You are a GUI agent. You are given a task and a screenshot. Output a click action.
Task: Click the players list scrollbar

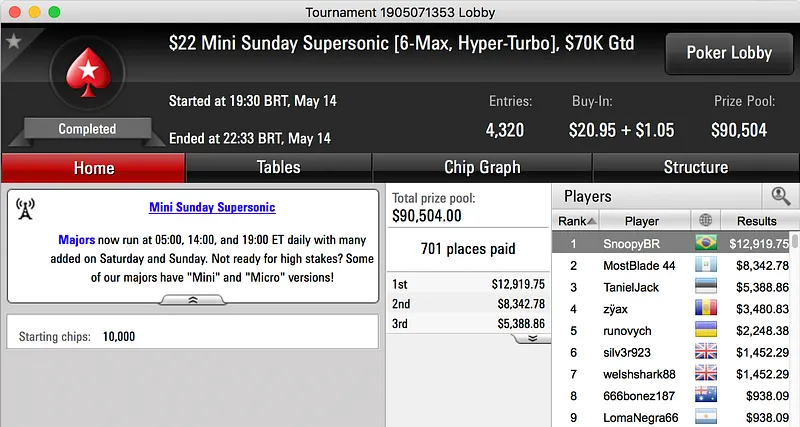click(794, 330)
